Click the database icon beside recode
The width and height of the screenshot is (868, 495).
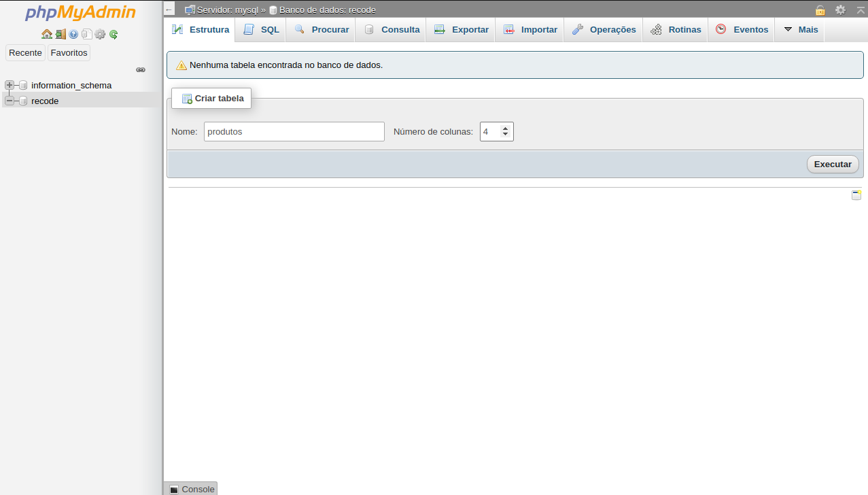(23, 101)
